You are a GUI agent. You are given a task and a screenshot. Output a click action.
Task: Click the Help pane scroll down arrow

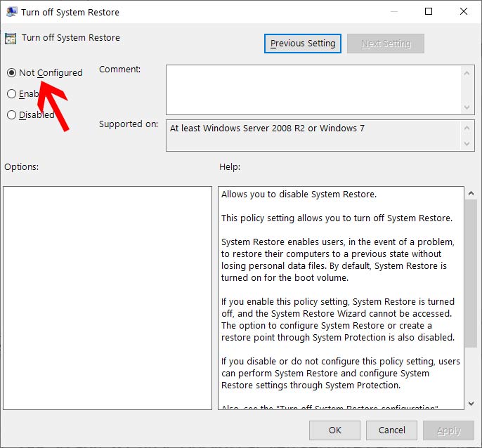click(x=471, y=403)
